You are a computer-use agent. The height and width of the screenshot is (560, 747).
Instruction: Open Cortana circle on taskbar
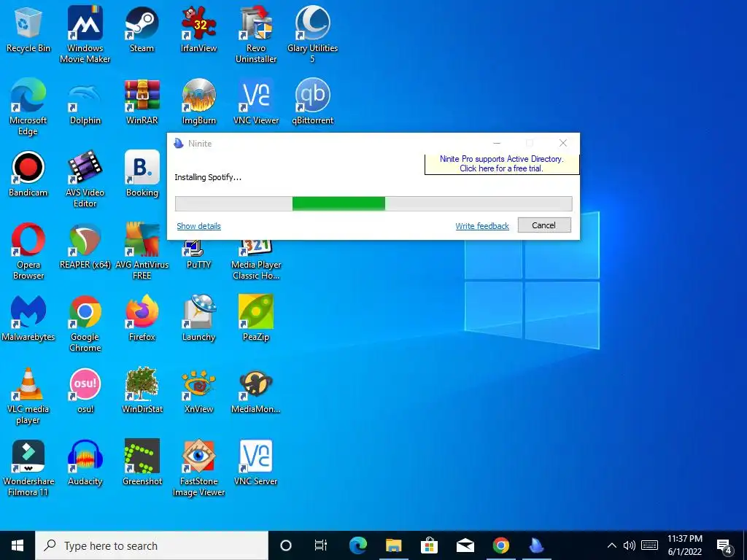pos(285,545)
